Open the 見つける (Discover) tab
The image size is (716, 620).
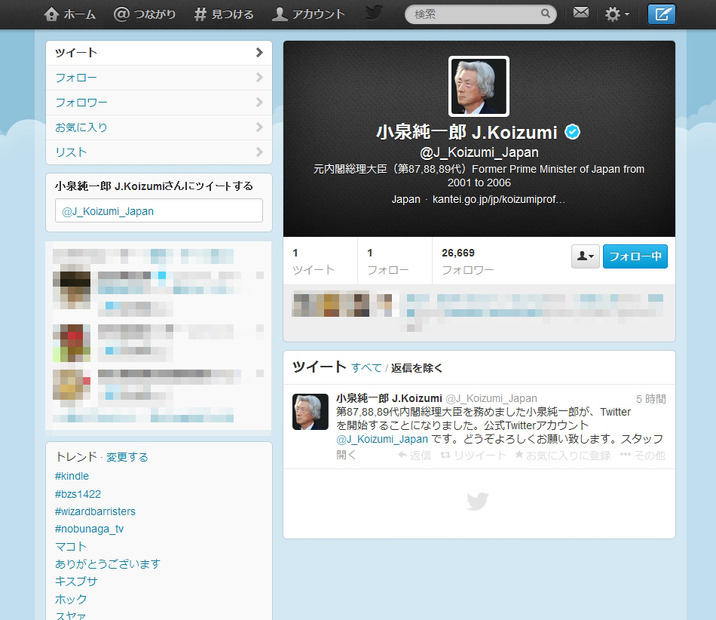223,14
